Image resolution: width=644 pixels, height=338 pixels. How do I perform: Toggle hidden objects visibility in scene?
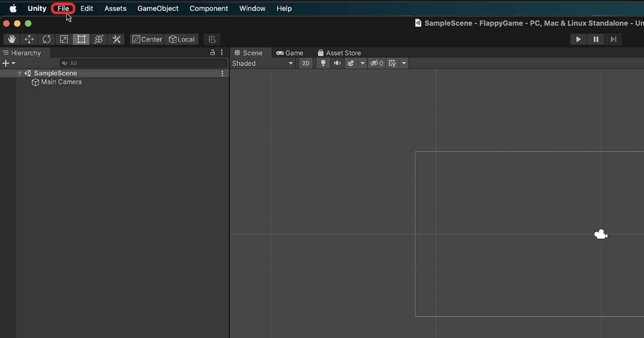pos(377,63)
